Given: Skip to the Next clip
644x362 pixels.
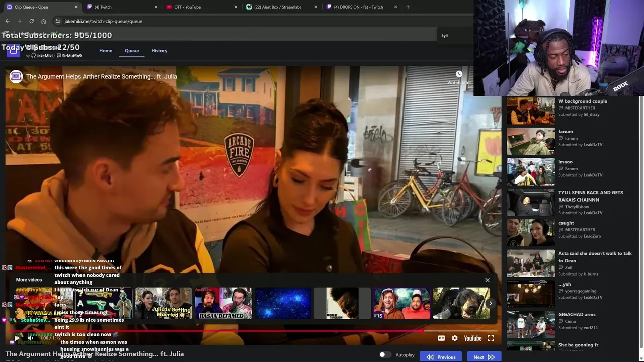Looking at the screenshot, I should click(x=484, y=357).
